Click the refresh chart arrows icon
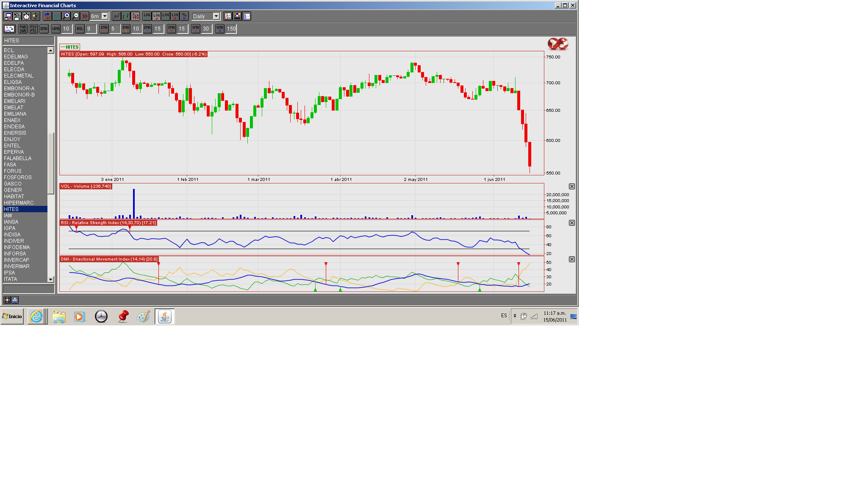The image size is (868, 488). [47, 16]
